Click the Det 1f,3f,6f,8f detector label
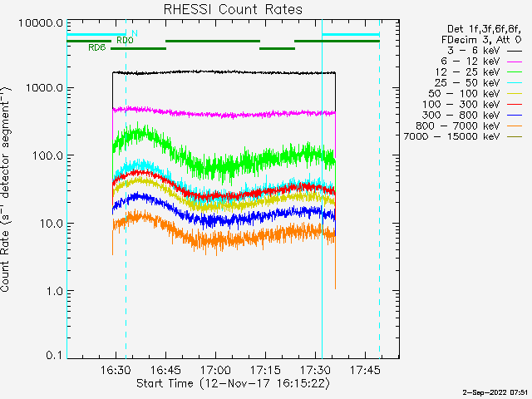 point(484,29)
